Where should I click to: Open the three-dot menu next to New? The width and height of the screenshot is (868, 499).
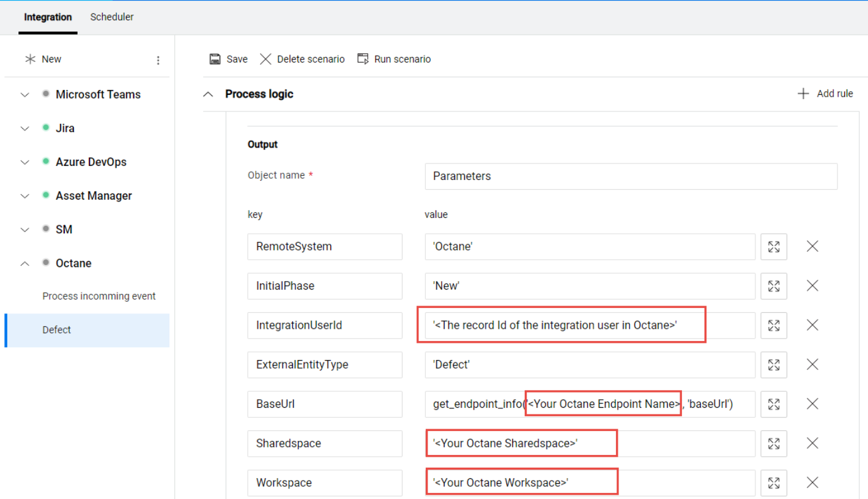point(158,59)
